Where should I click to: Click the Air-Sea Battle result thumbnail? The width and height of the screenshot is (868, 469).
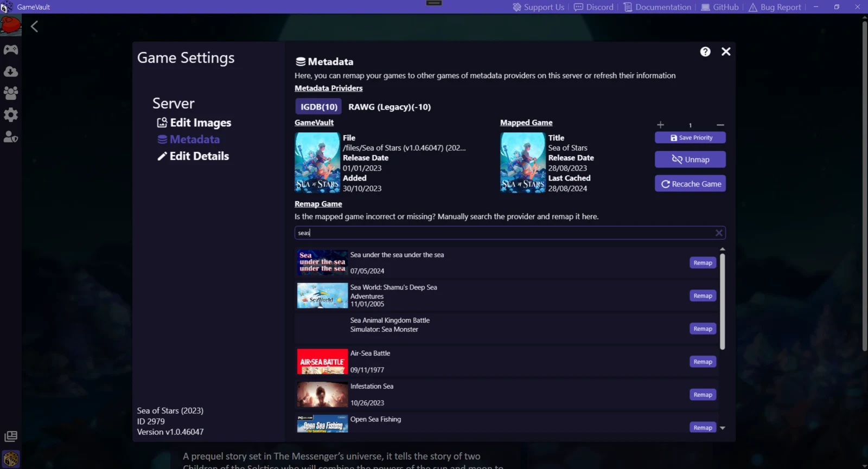pyautogui.click(x=322, y=362)
